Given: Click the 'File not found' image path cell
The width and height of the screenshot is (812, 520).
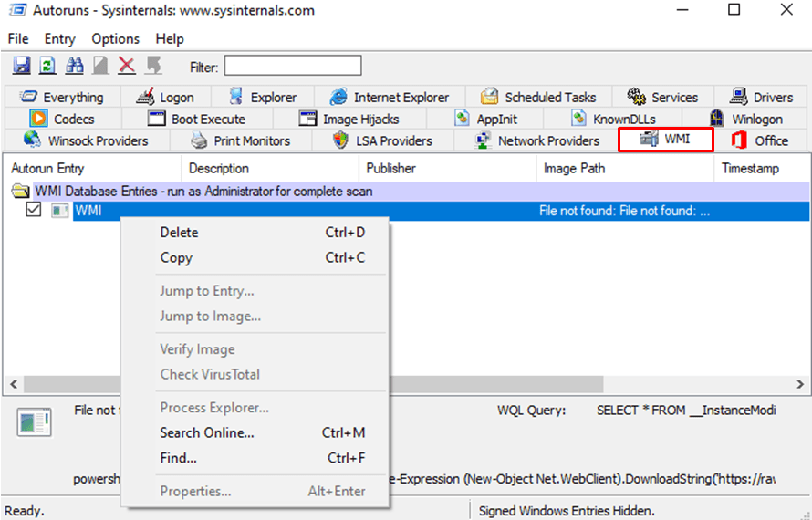Looking at the screenshot, I should (x=625, y=211).
